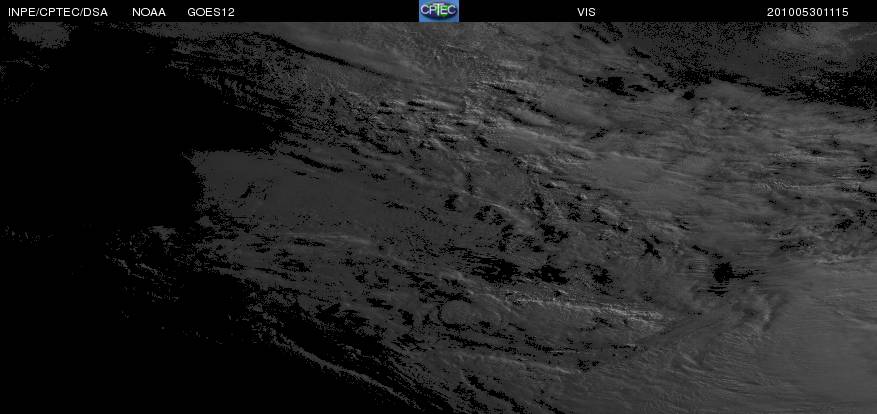Click the GOES12 satellite label
Screen dimensions: 877x414
(x=211, y=12)
